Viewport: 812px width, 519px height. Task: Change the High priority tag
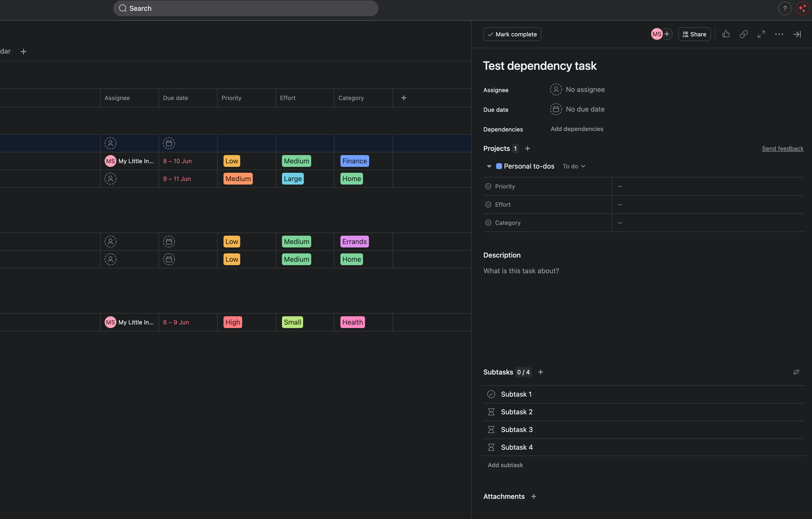tap(233, 322)
